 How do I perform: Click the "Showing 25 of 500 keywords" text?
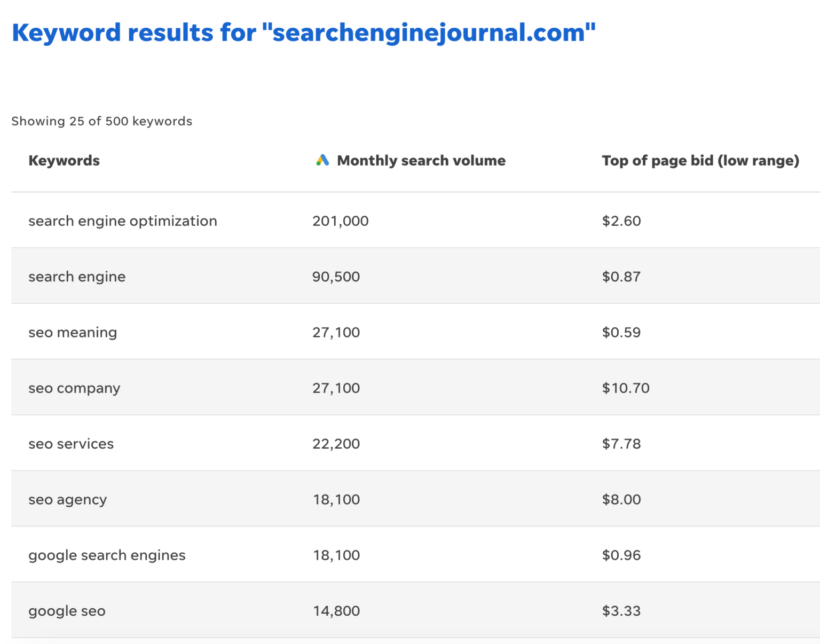[102, 121]
